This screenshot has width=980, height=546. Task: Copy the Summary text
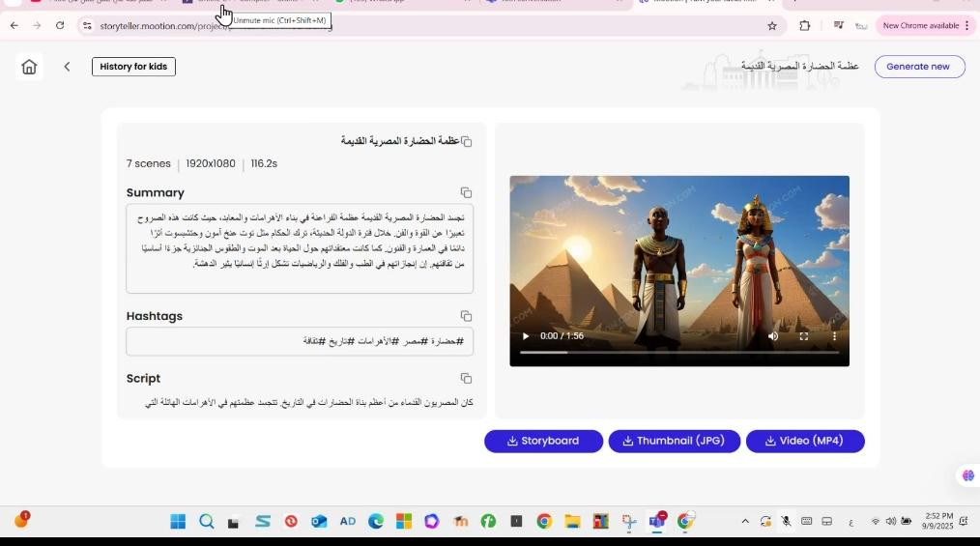pos(466,193)
